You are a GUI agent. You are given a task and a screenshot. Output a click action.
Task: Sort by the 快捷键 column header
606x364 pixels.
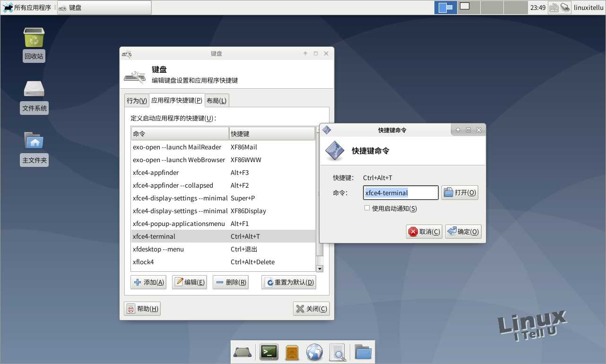pyautogui.click(x=272, y=134)
